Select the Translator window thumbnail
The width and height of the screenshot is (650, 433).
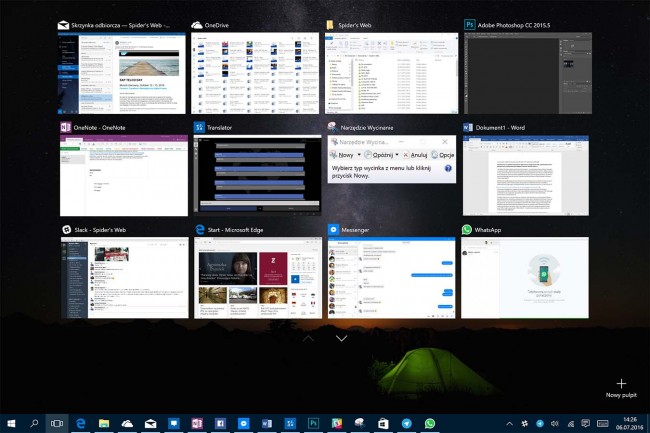pos(257,176)
